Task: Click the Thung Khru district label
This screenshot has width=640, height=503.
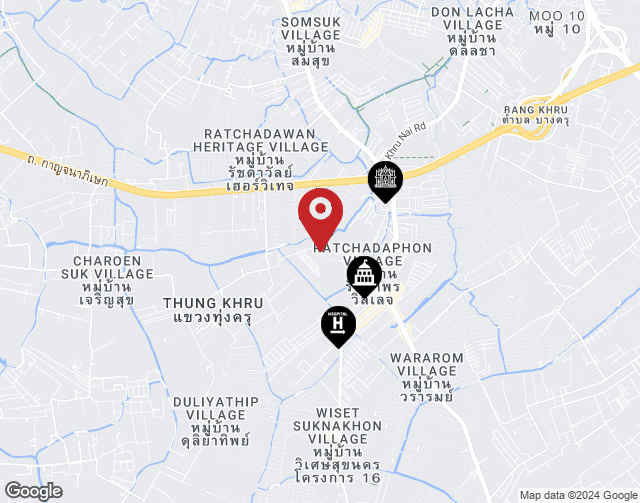Action: pyautogui.click(x=213, y=310)
